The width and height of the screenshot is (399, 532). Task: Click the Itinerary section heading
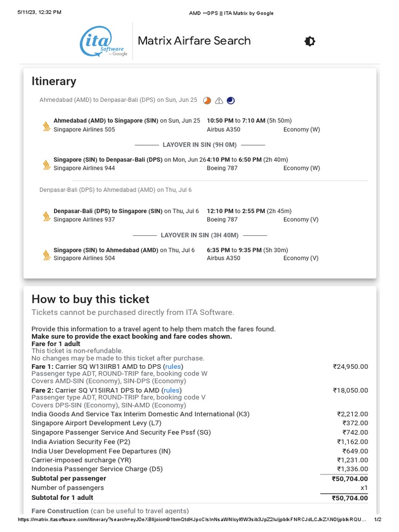click(54, 82)
